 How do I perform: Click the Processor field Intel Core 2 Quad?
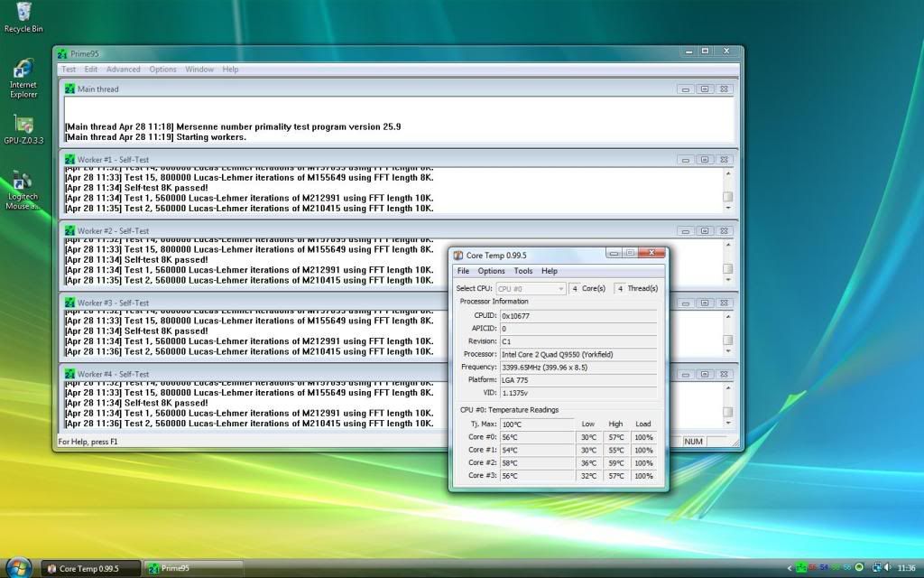click(x=578, y=355)
